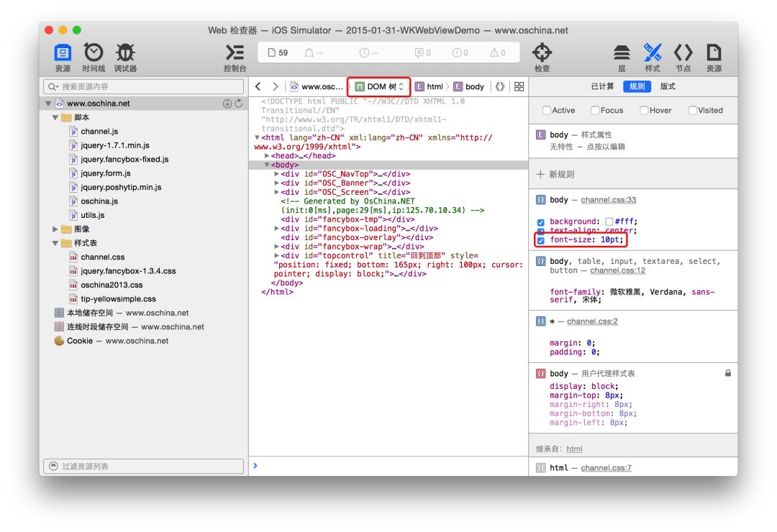Follow the 继承自 html link
The width and height of the screenshot is (777, 532).
(574, 449)
